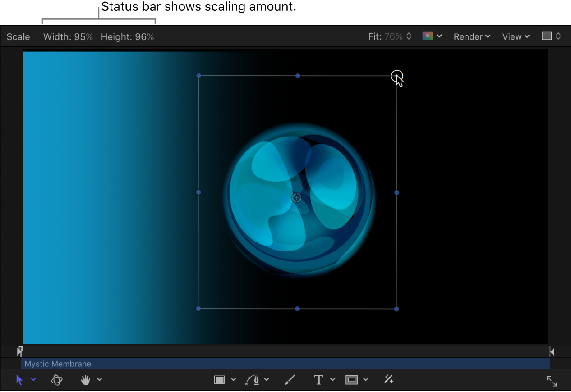The image size is (571, 392).
Task: Open the Render menu
Action: [x=471, y=36]
